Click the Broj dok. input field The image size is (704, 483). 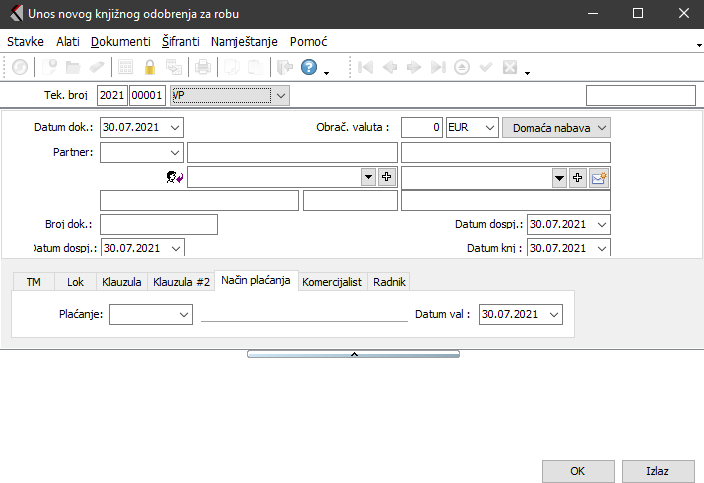tap(158, 224)
